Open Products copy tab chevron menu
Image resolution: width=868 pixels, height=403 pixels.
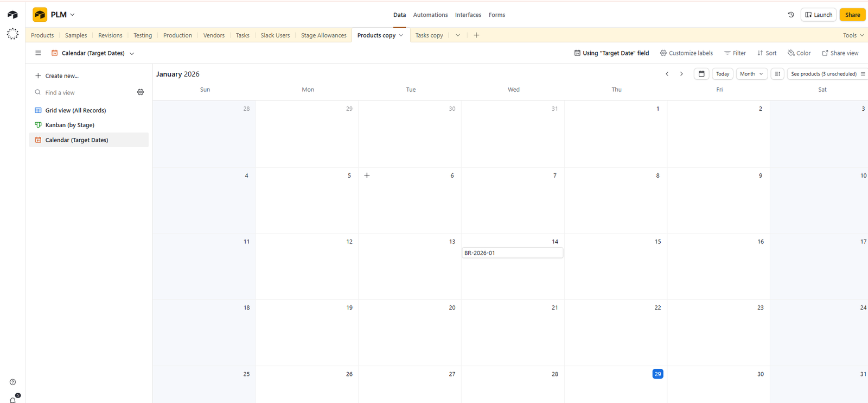[x=401, y=35]
